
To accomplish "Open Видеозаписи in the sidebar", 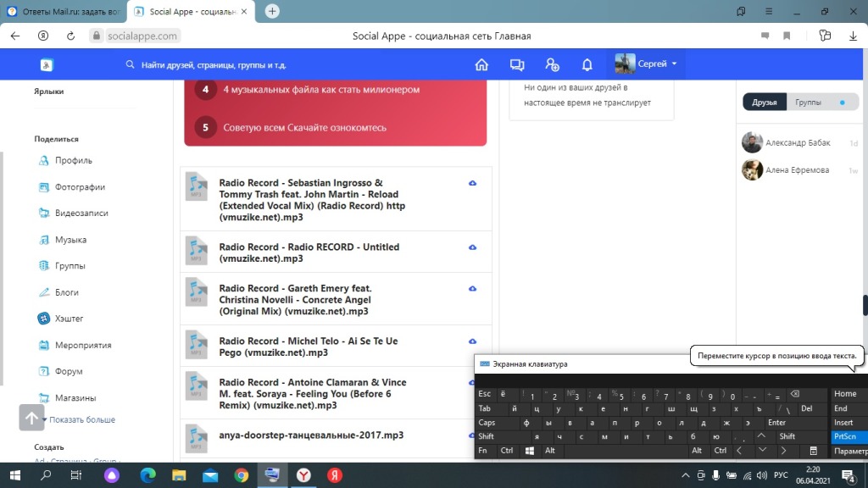I will [81, 213].
